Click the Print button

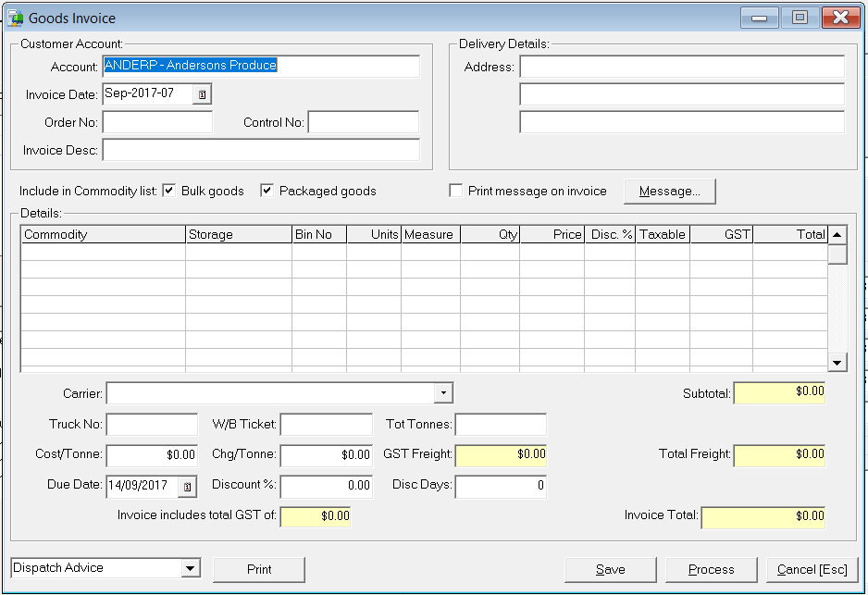259,569
